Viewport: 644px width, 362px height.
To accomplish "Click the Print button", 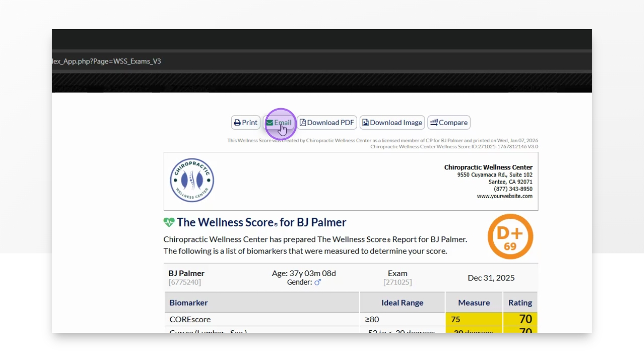I will coord(246,123).
